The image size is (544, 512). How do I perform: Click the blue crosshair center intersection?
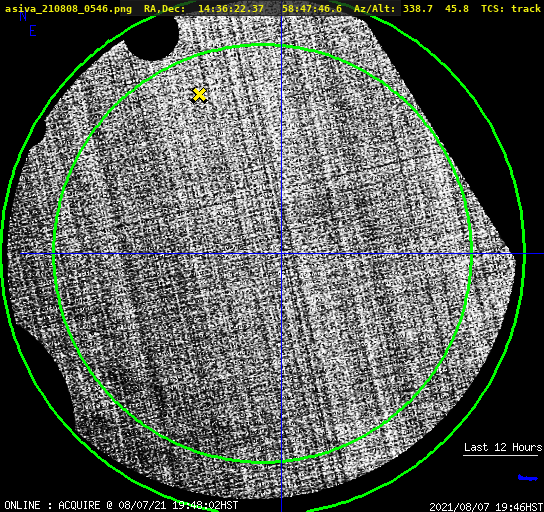pyautogui.click(x=281, y=254)
